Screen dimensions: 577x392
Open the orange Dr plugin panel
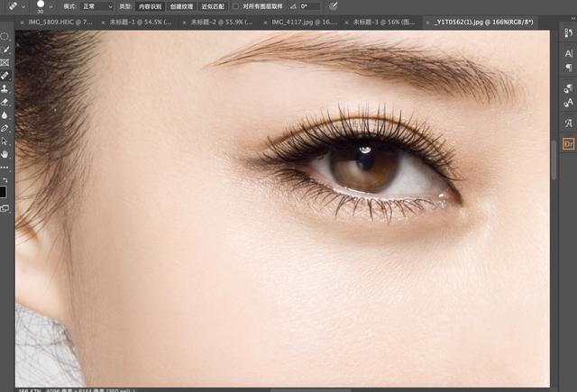[569, 144]
